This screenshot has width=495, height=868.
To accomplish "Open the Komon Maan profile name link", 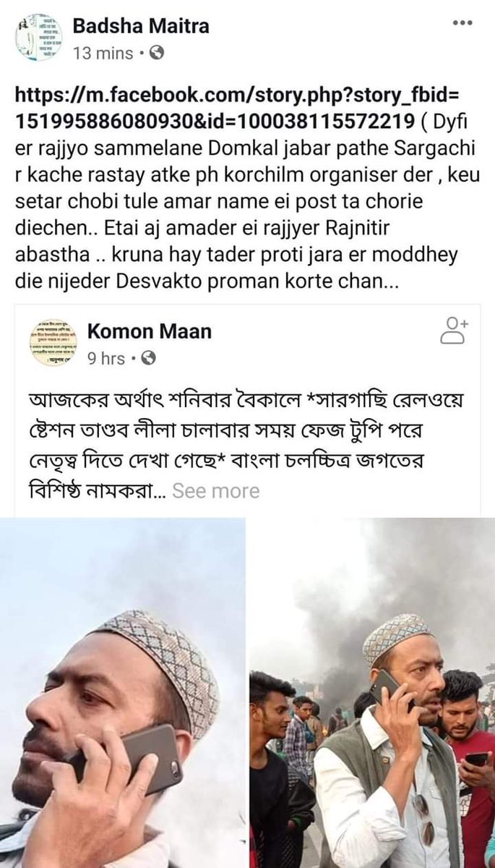I will click(x=149, y=331).
